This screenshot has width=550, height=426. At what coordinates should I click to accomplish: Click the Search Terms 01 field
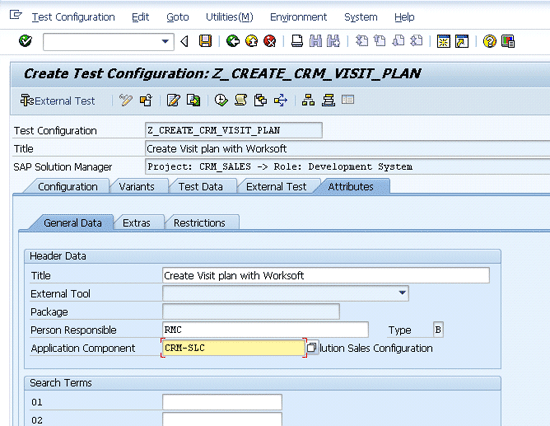[x=222, y=402]
